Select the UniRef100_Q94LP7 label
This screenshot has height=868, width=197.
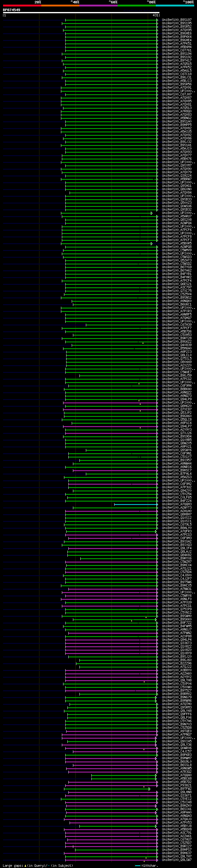click(177, 426)
